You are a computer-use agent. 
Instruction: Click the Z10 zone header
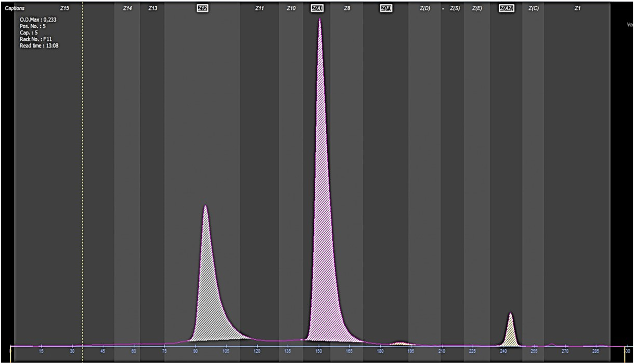291,8
